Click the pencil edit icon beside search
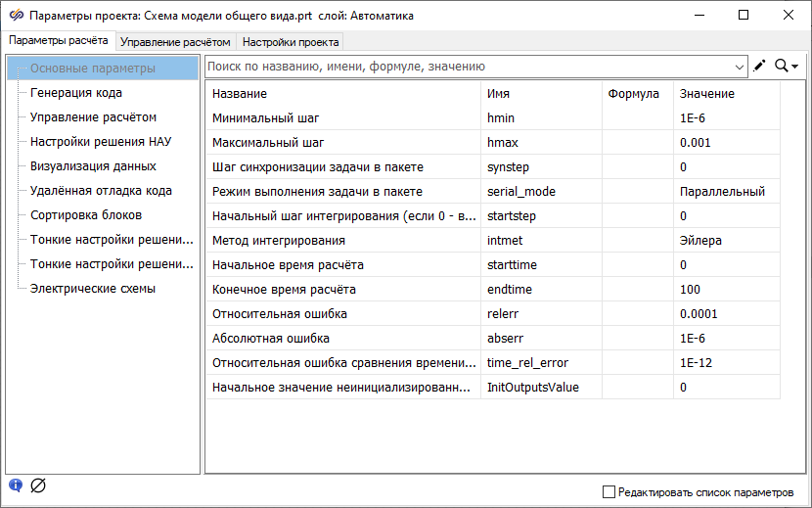The image size is (812, 508). click(759, 66)
